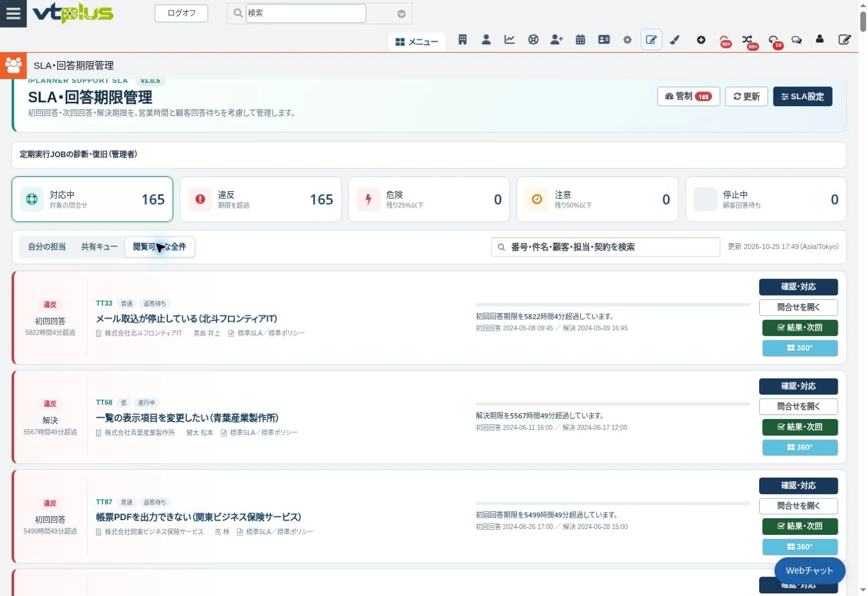
Task: Click 結果・次回 for ticket TT68
Action: pos(800,427)
